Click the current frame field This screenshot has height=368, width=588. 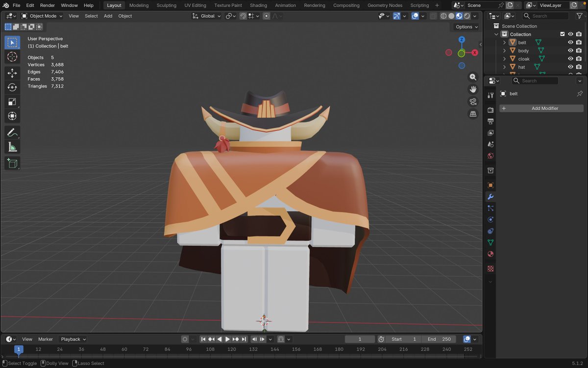pyautogui.click(x=360, y=339)
